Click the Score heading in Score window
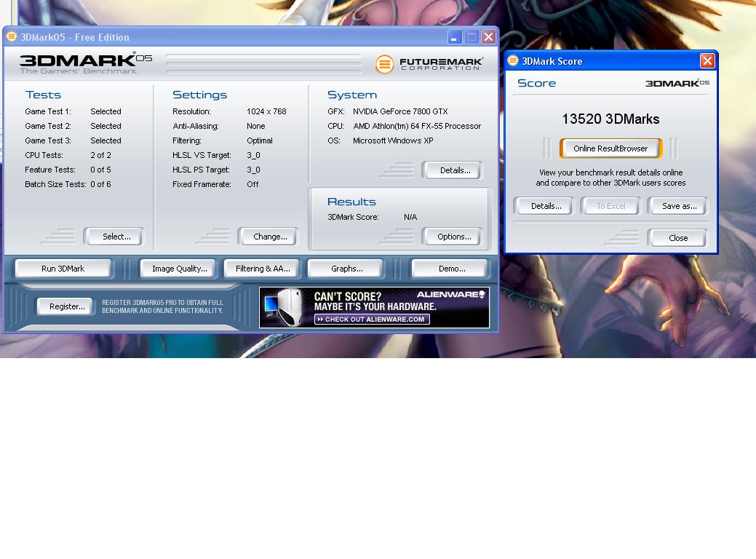 click(x=537, y=83)
